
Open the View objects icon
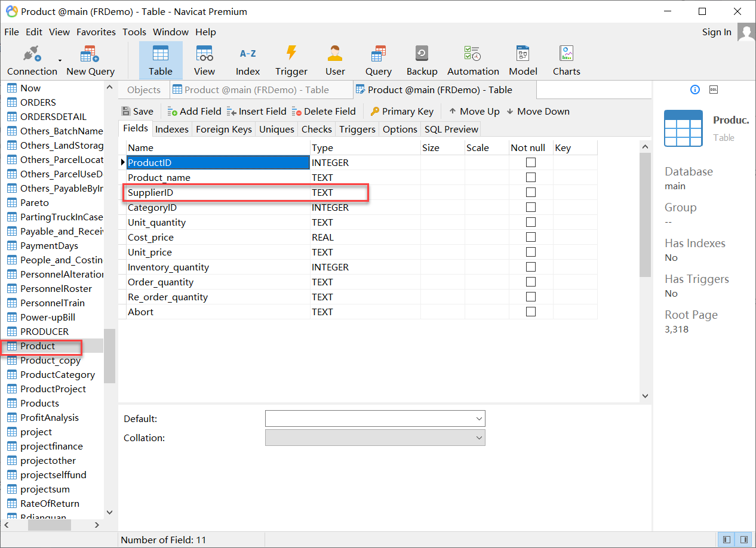coord(204,60)
